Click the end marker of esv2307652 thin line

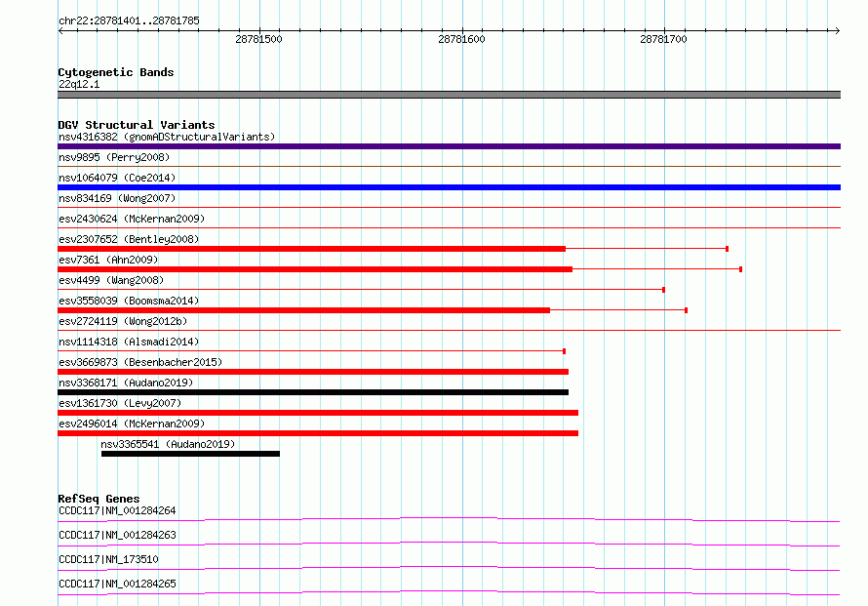click(x=727, y=249)
